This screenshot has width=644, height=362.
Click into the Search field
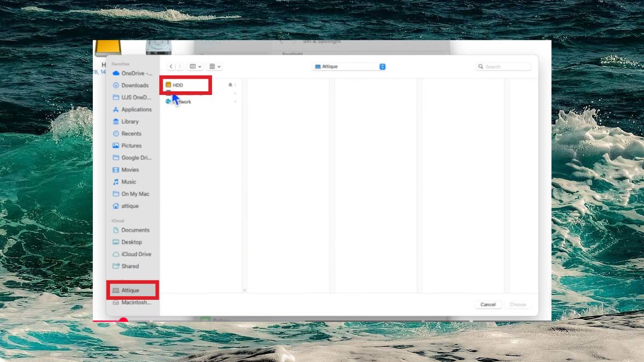(503, 67)
